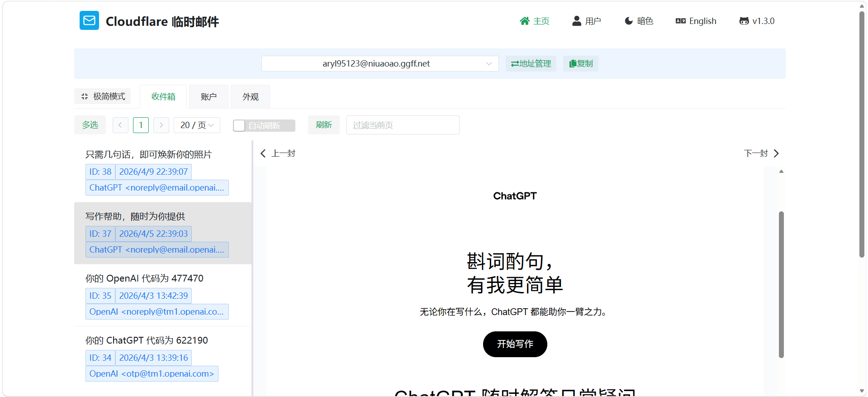Viewport: 868px width, 397px height.
Task: Click the browser page scrollbar thumb
Action: coord(862,134)
